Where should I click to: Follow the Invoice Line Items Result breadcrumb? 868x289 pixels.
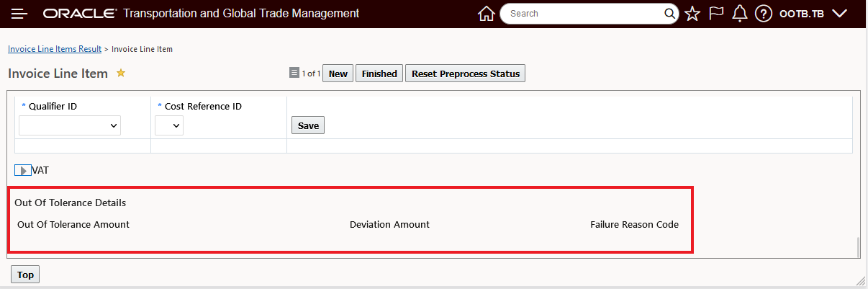55,49
